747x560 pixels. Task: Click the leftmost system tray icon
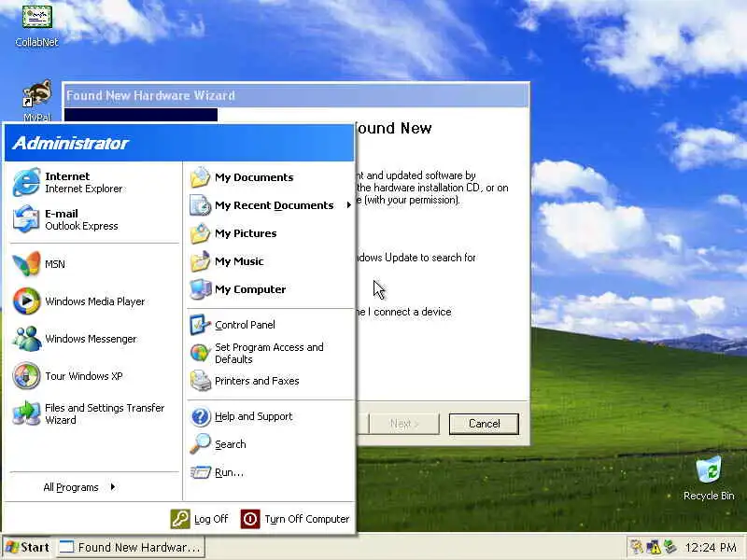(x=637, y=547)
